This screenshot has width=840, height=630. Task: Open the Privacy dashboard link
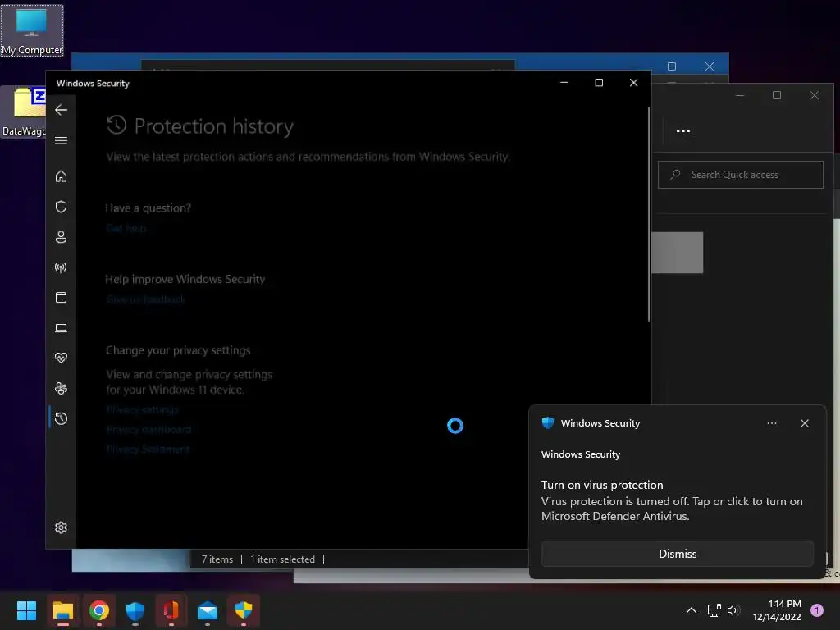[x=148, y=430]
